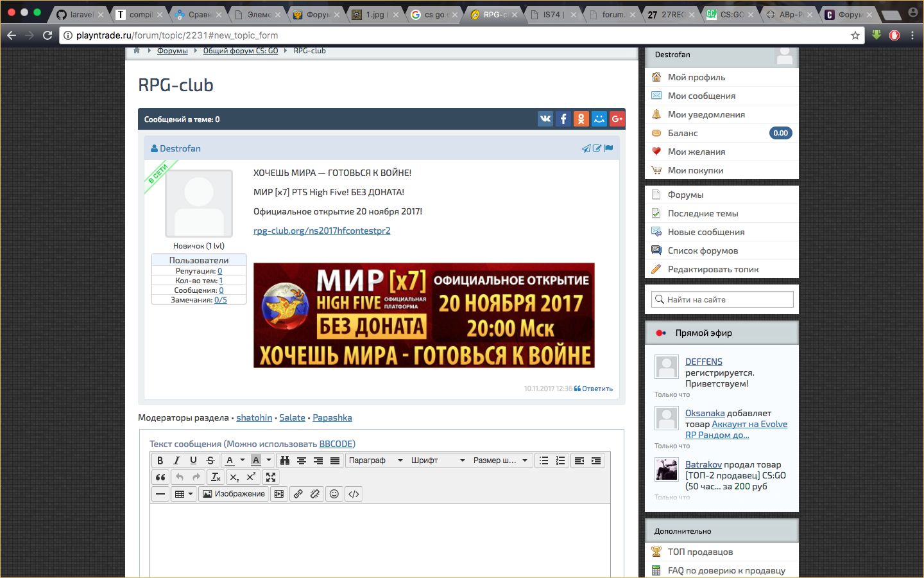Image resolution: width=924 pixels, height=578 pixels.
Task: Open text color picker dropdown arrow
Action: (x=243, y=460)
